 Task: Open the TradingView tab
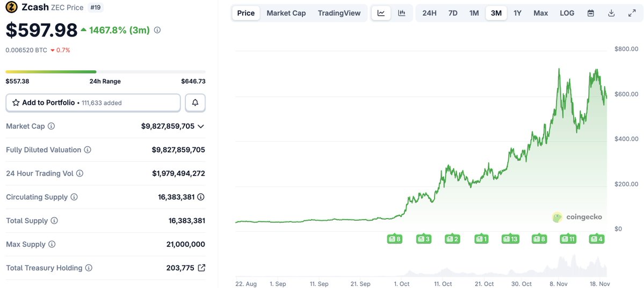(x=339, y=13)
